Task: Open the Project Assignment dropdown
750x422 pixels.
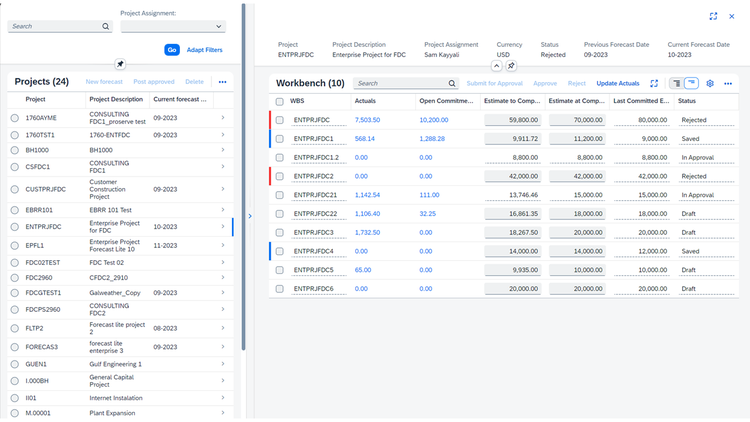Action: [x=219, y=26]
